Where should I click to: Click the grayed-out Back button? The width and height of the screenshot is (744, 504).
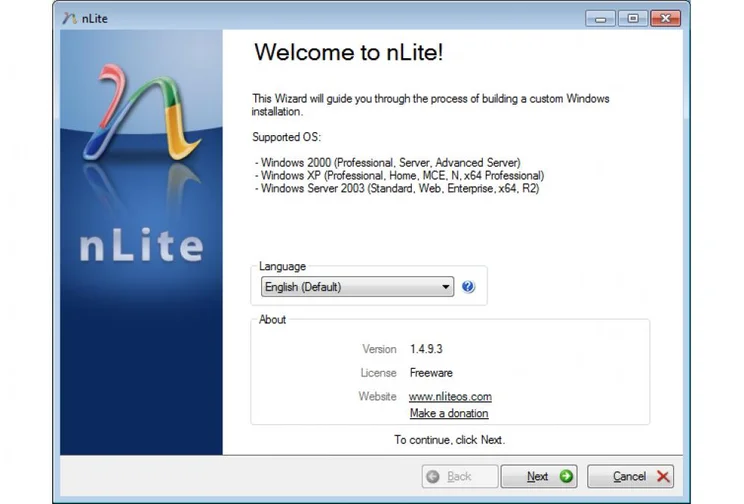tap(460, 476)
